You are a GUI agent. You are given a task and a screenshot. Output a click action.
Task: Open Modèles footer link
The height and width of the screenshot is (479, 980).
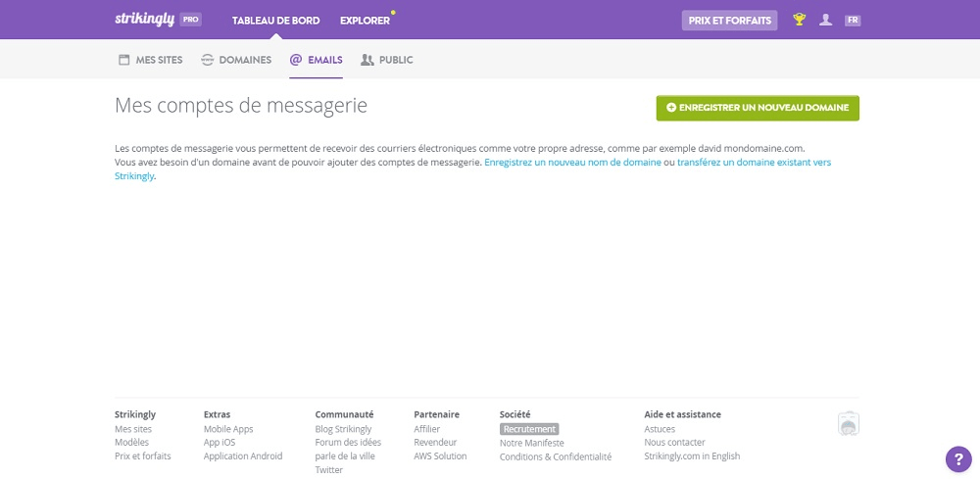(x=132, y=442)
